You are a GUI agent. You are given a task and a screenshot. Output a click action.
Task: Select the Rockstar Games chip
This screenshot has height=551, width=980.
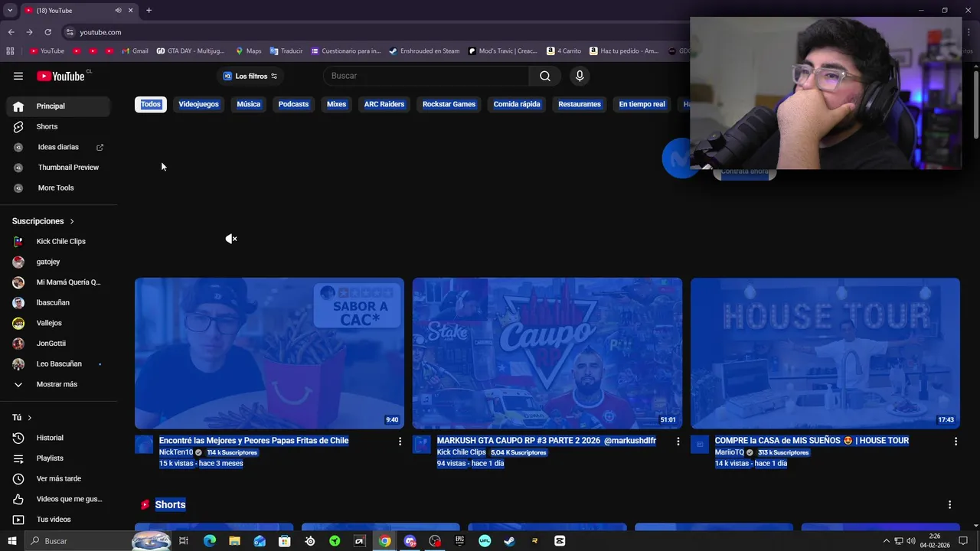[449, 104]
